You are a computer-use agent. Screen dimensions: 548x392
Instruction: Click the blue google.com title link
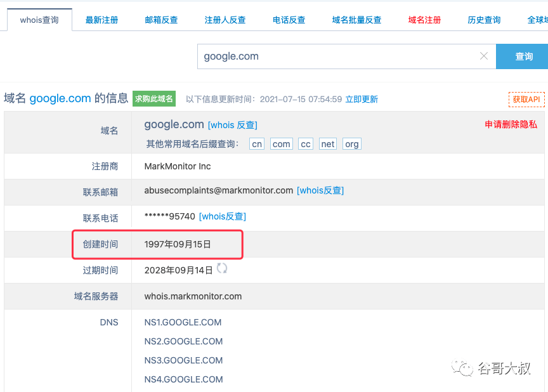[60, 98]
